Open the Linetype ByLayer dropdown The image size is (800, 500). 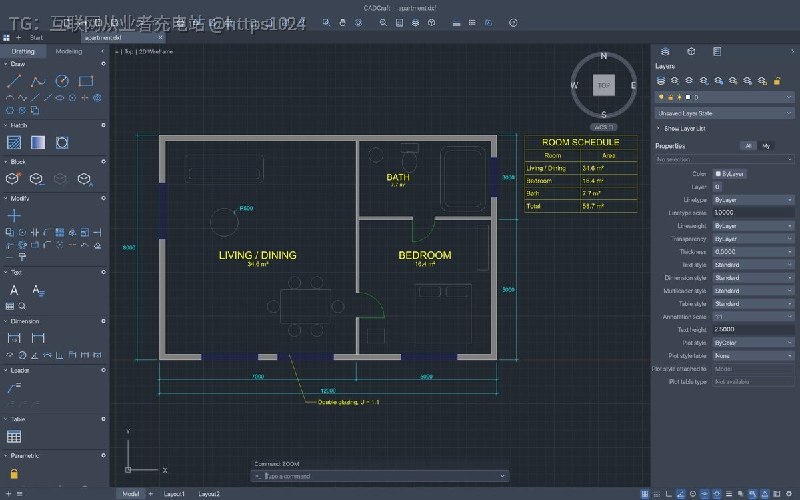click(x=753, y=200)
